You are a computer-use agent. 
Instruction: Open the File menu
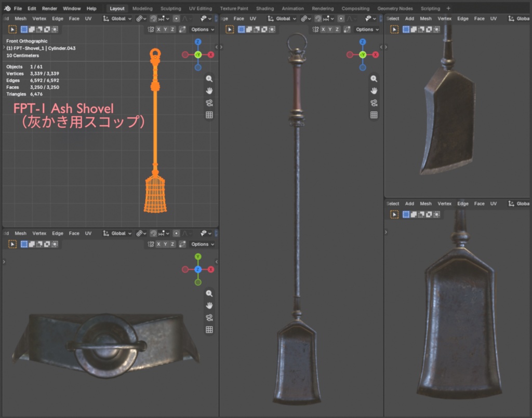18,8
